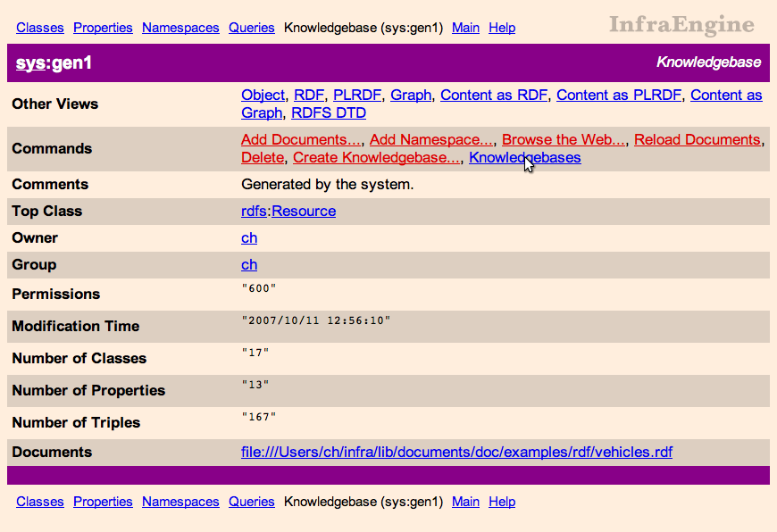Click the Add Documents... command

301,139
